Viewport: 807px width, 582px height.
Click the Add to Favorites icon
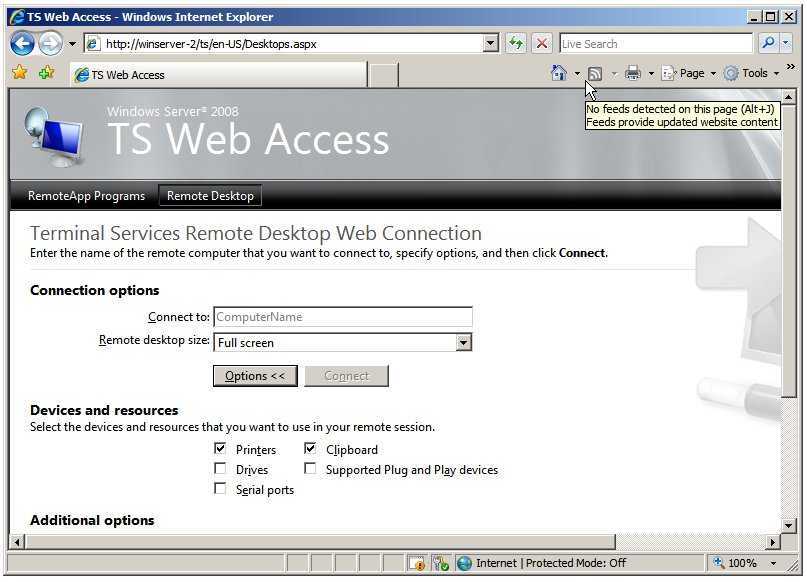tap(46, 73)
